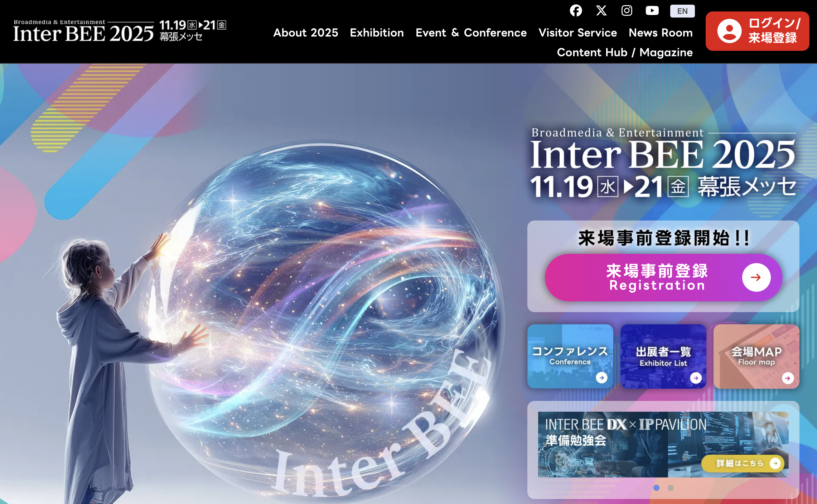817x504 pixels.
Task: Switch language with the EN toggle
Action: coord(682,11)
